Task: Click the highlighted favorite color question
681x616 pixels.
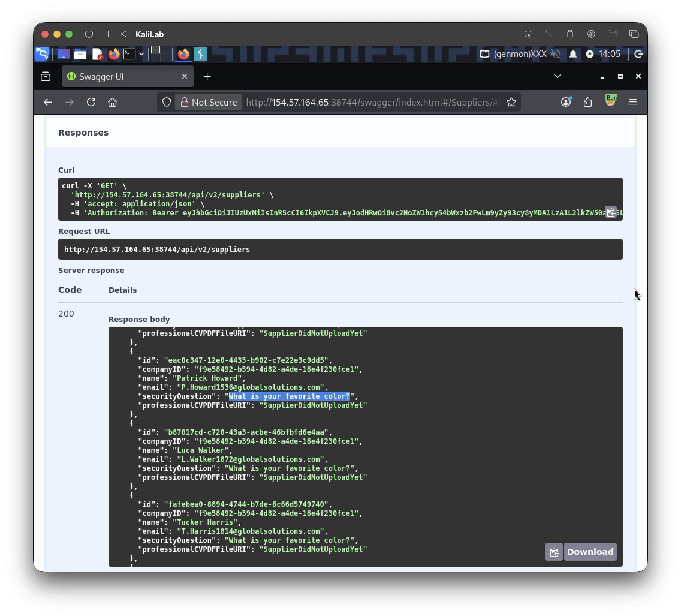Action: point(290,396)
